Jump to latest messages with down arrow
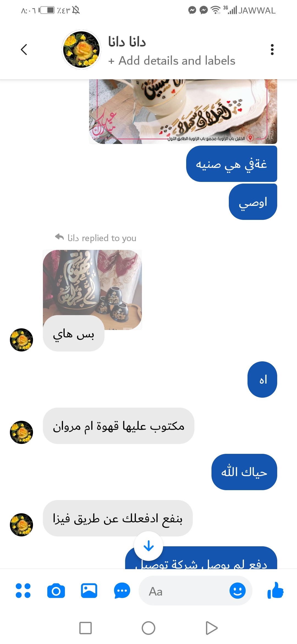The height and width of the screenshot is (644, 297). click(x=148, y=546)
